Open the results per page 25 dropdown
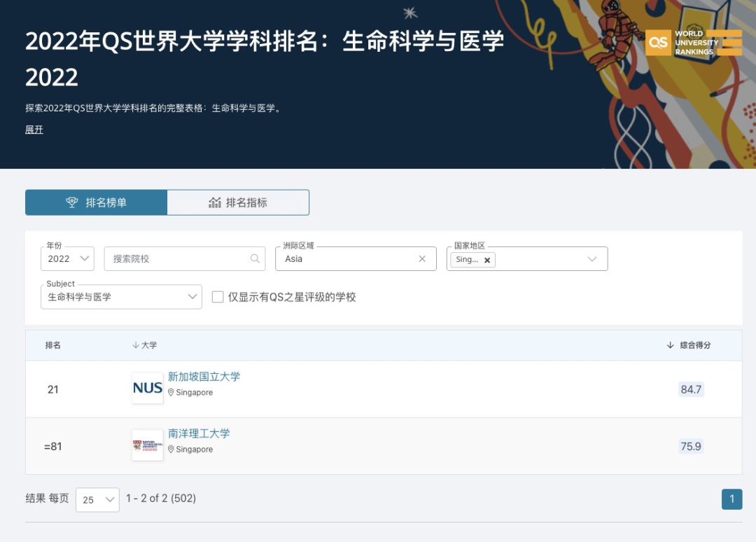Viewport: 756px width, 542px height. [97, 499]
